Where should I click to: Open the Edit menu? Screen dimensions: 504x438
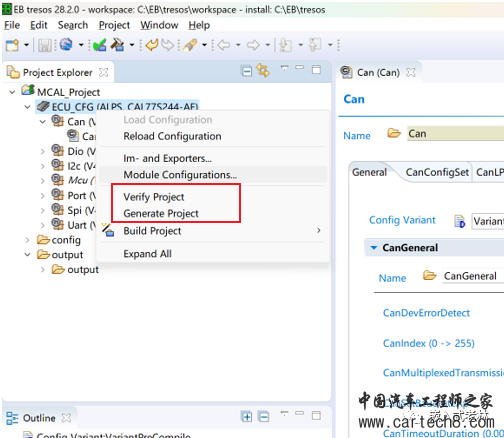click(x=39, y=25)
